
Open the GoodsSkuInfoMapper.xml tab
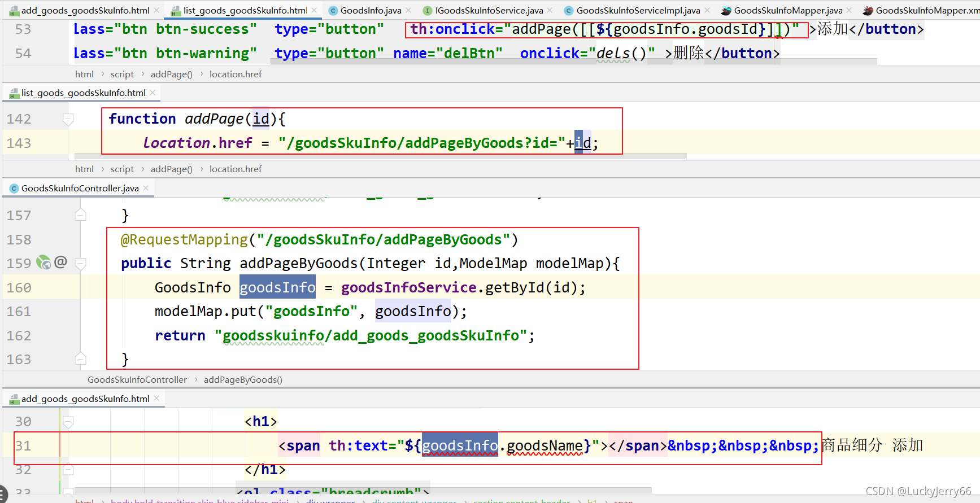927,10
